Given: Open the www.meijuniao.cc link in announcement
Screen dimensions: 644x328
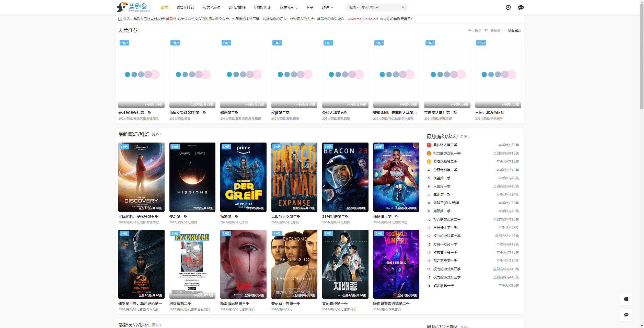Looking at the screenshot, I should coord(362,19).
